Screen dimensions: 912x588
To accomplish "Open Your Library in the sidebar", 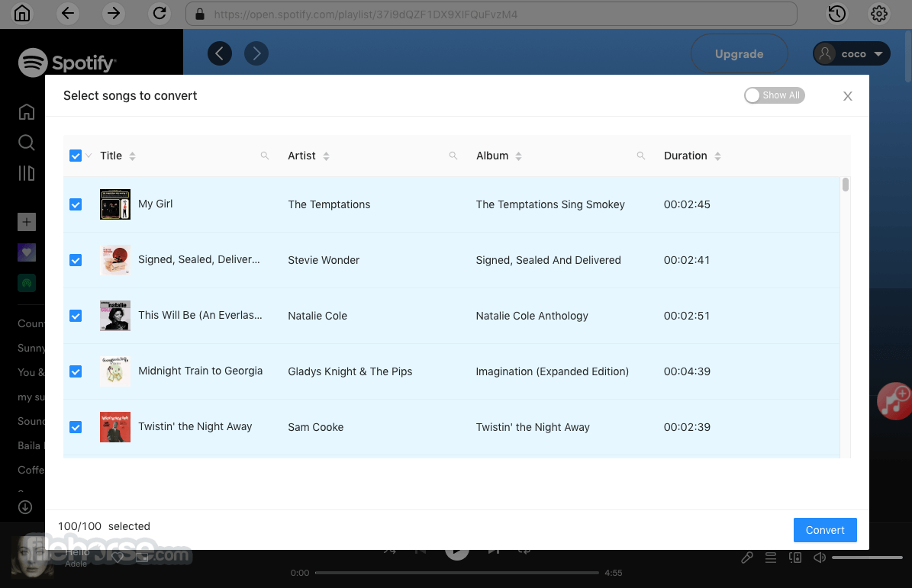I will coord(27,173).
